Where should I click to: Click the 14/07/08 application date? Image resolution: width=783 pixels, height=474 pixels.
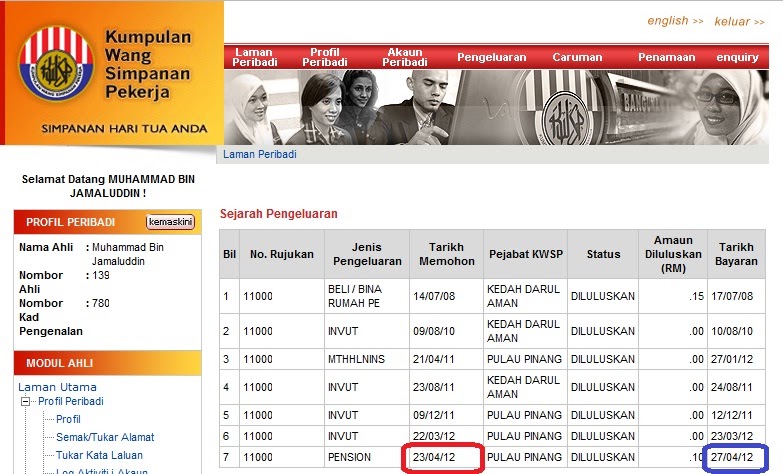434,296
